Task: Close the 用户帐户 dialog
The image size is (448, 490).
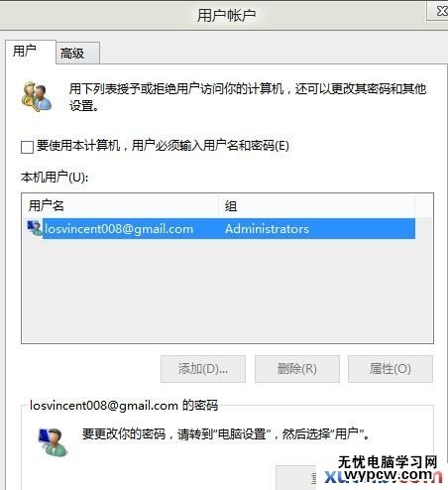Action: tap(439, 11)
